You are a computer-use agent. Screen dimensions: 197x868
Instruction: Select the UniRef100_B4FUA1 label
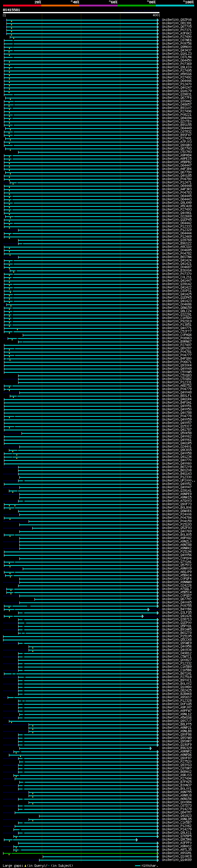click(177, 402)
